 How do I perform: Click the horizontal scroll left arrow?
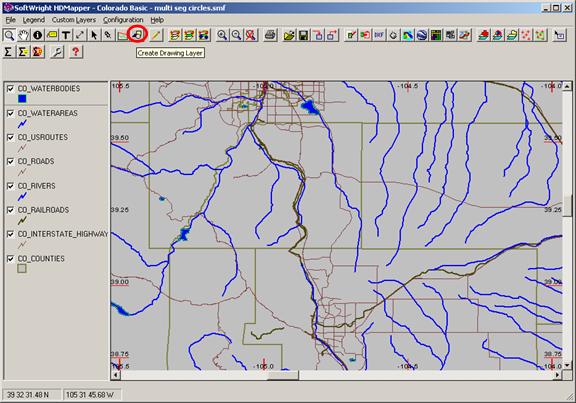coord(116,375)
